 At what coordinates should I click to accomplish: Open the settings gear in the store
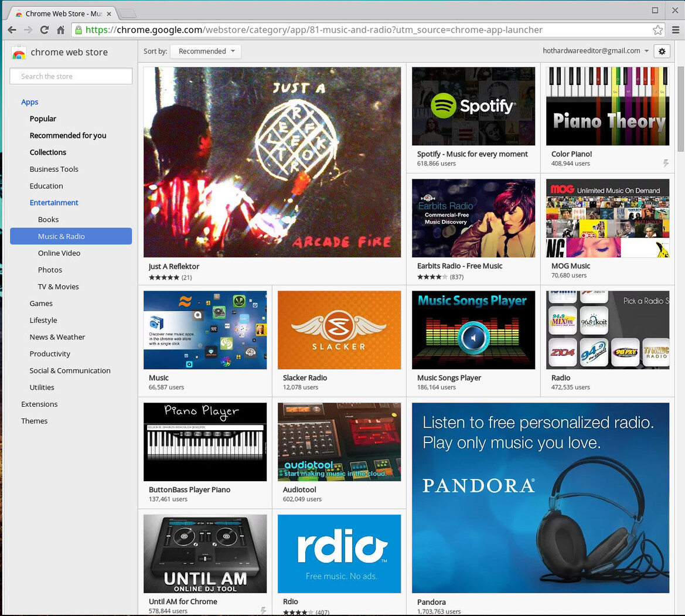(662, 51)
